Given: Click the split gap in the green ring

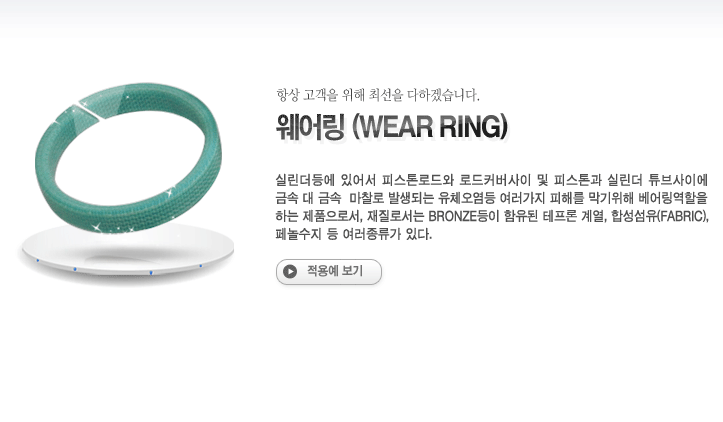Looking at the screenshot, I should click(89, 111).
